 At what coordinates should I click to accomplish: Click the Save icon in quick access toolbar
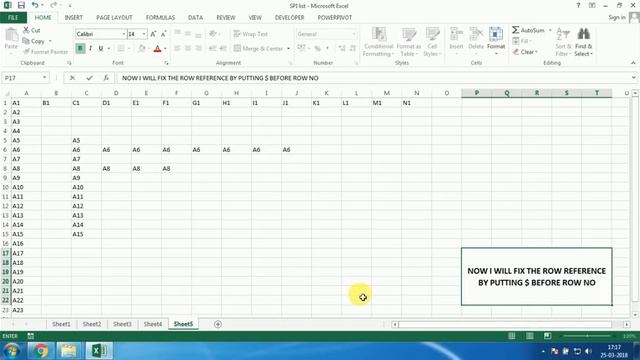click(21, 5)
